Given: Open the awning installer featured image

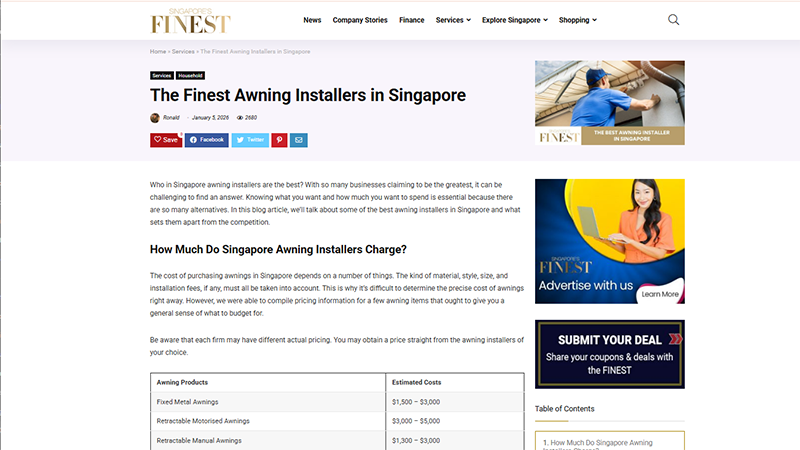Looking at the screenshot, I should (x=610, y=103).
